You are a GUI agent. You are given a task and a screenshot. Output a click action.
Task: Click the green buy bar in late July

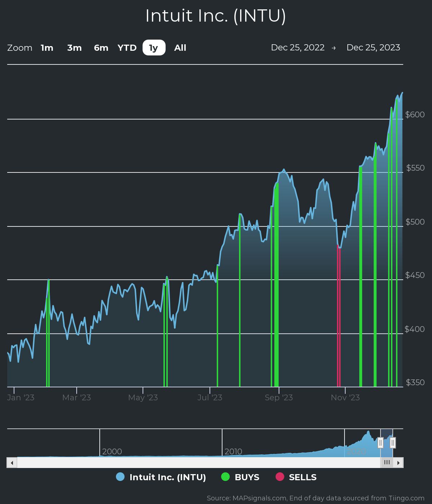click(240, 300)
